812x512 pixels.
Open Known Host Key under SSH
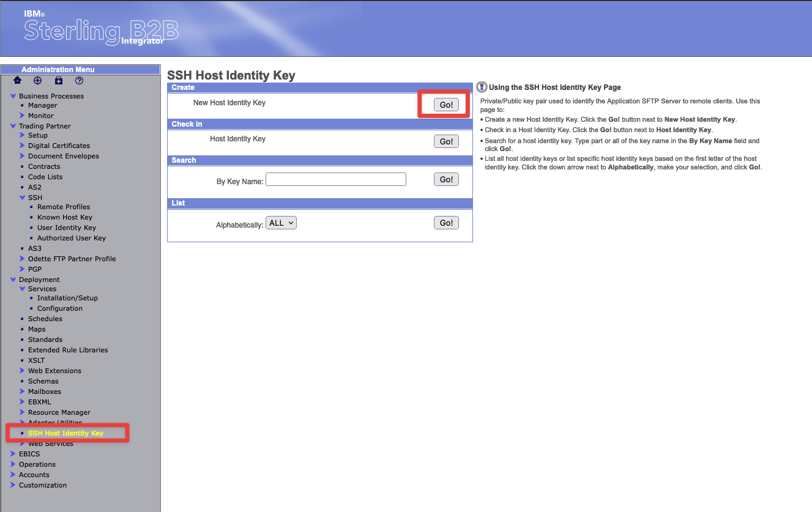tap(65, 217)
